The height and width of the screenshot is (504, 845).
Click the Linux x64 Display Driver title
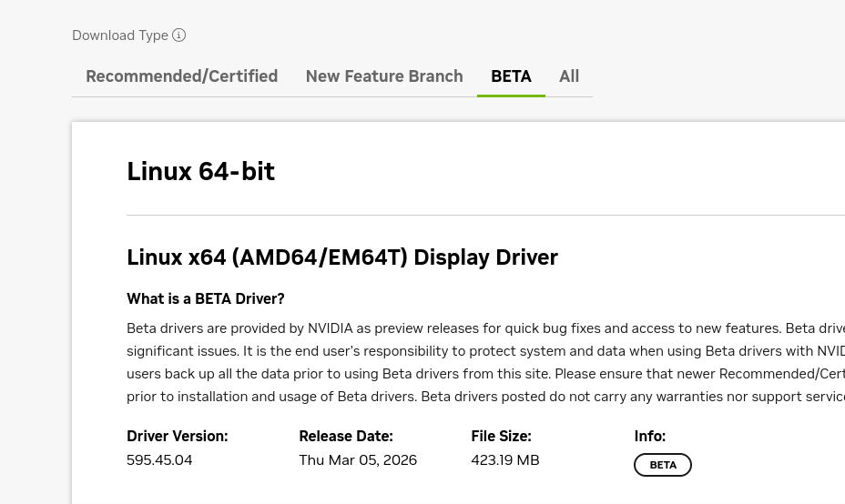point(341,257)
